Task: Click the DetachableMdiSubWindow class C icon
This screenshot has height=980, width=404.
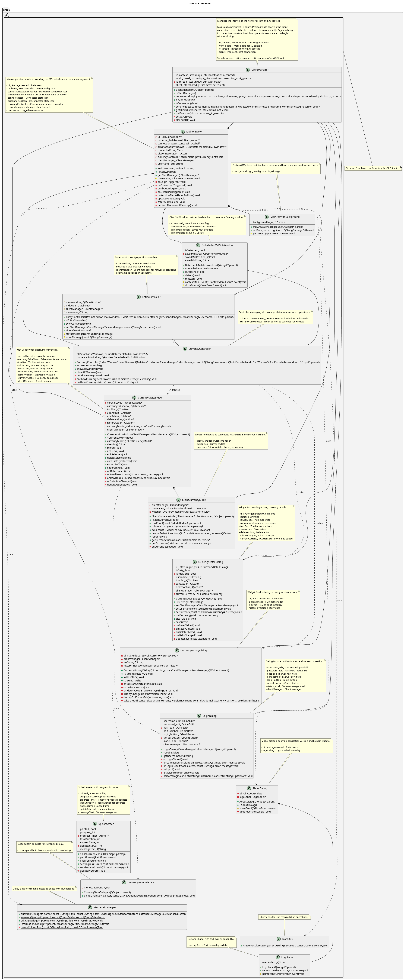Action: 198,245
